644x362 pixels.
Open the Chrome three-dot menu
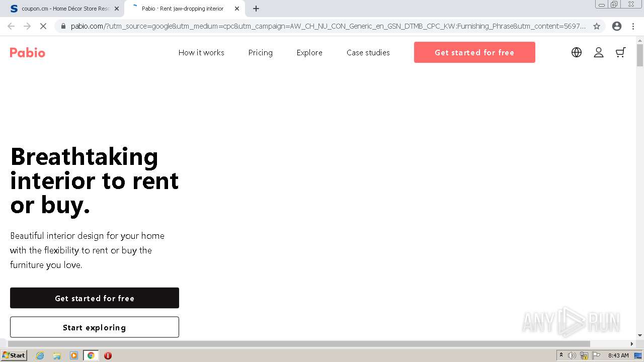pos(633,26)
